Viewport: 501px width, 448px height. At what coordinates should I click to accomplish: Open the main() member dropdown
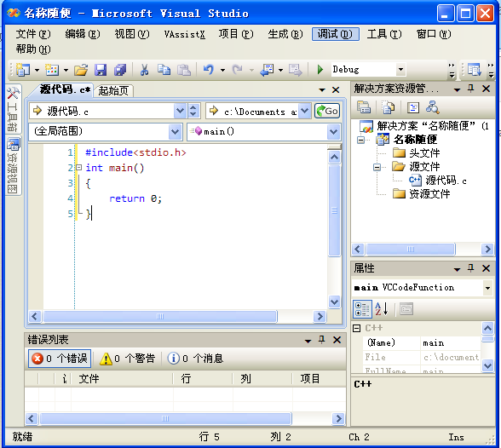(x=333, y=131)
